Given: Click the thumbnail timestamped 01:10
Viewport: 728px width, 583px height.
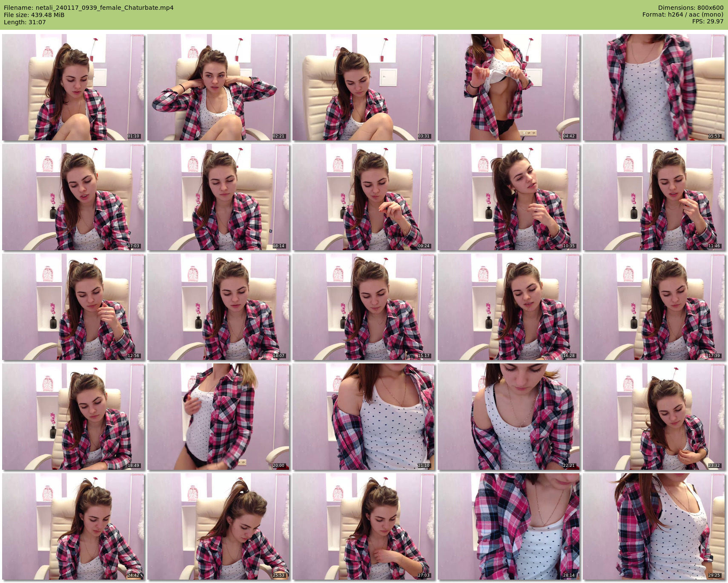Looking at the screenshot, I should click(x=73, y=87).
